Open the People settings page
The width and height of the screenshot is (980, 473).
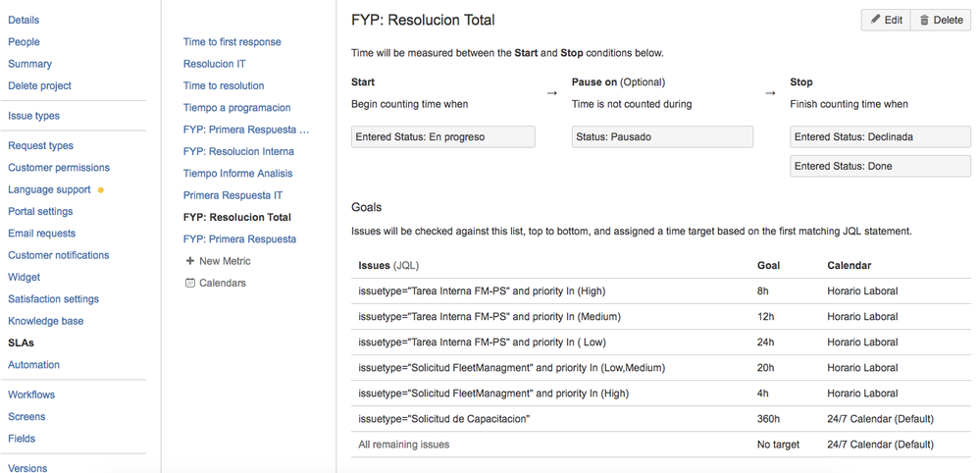pyautogui.click(x=24, y=42)
